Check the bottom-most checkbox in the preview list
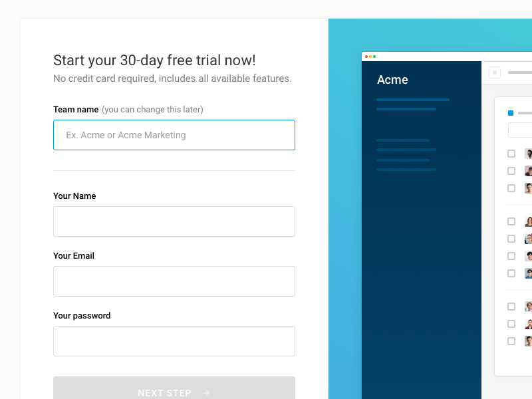Viewport: 532px width, 399px height. coord(511,341)
